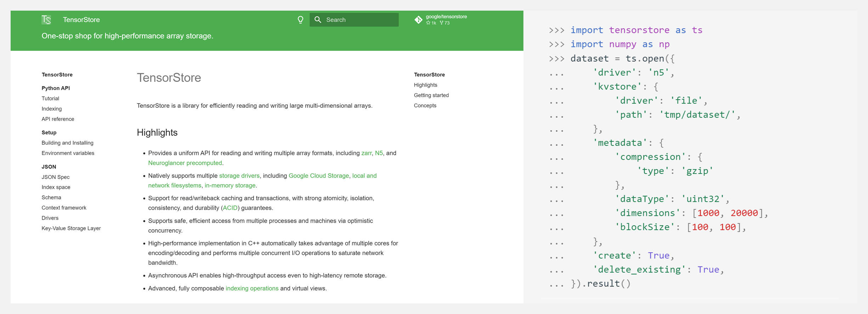Click the TensorStore logo icon
868x314 pixels.
click(46, 20)
